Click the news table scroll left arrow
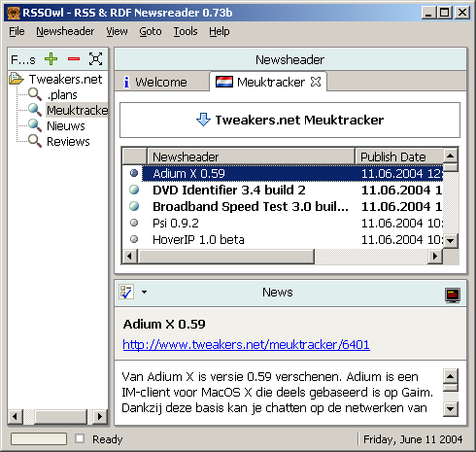The height and width of the screenshot is (452, 476). tap(130, 257)
